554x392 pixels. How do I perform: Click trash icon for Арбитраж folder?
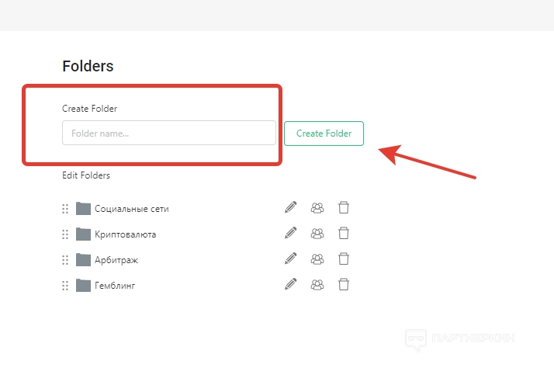point(344,258)
